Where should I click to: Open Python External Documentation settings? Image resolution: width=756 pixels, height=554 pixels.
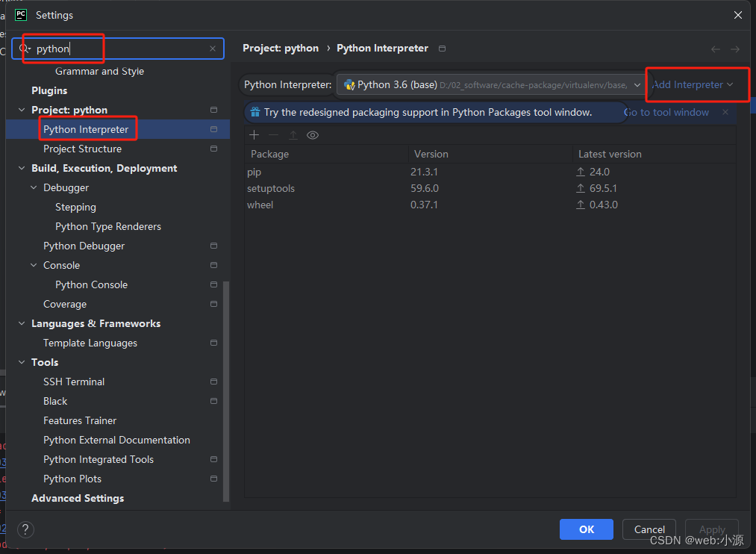tap(116, 441)
